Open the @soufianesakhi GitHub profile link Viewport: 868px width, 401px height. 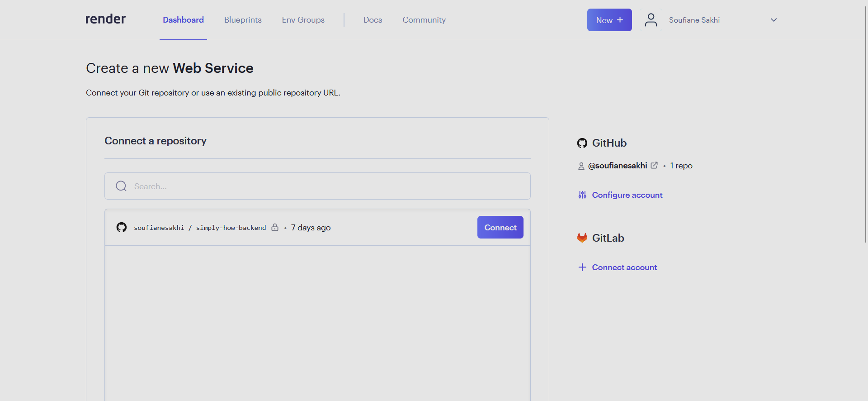(618, 166)
